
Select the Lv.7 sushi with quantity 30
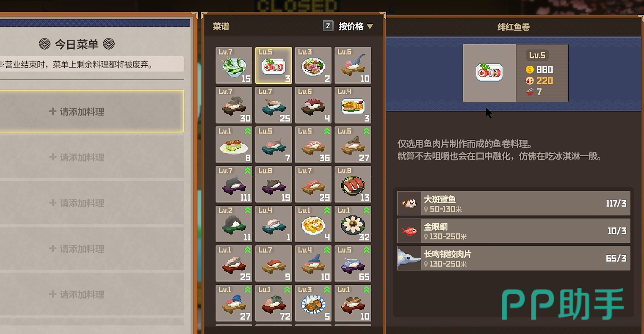[x=234, y=105]
